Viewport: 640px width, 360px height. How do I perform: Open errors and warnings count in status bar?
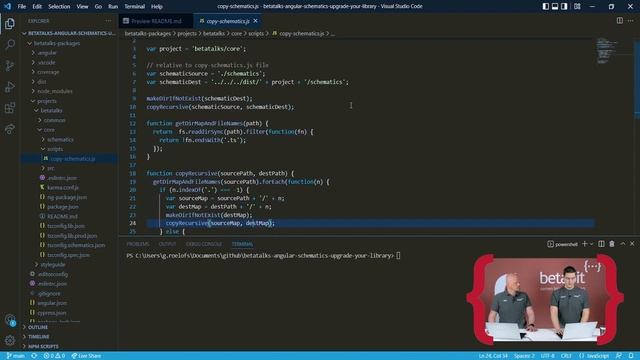point(54,356)
